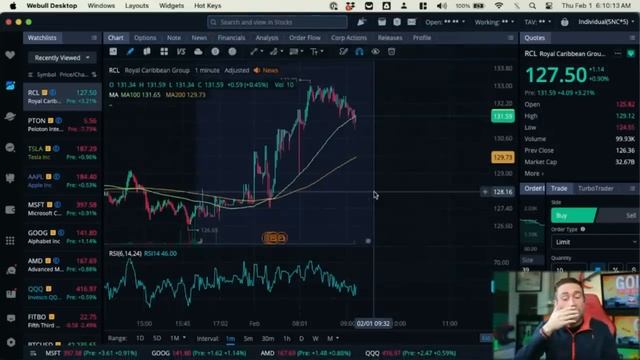Viewport: 640px width, 360px height.
Task: Click the green 131.59 price label
Action: click(x=502, y=116)
